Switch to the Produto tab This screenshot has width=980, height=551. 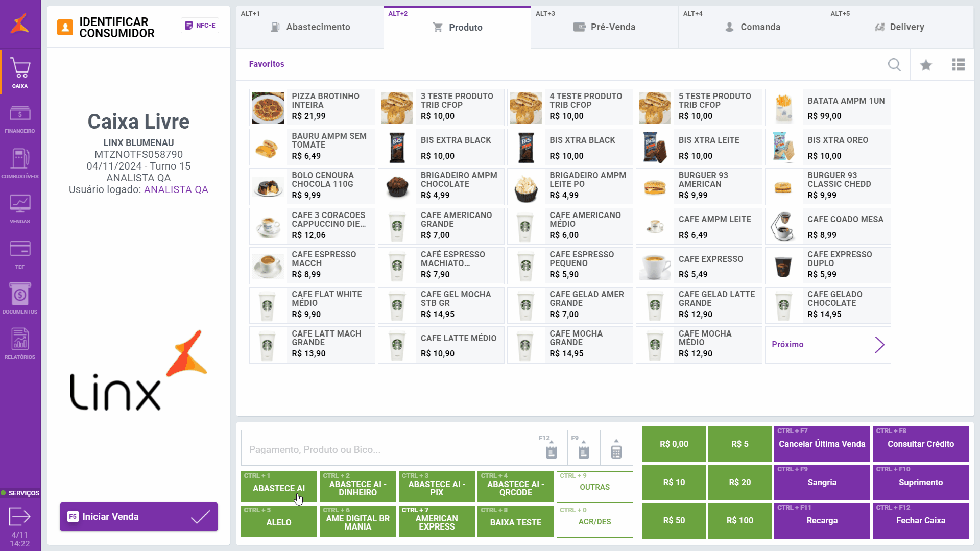tap(458, 28)
